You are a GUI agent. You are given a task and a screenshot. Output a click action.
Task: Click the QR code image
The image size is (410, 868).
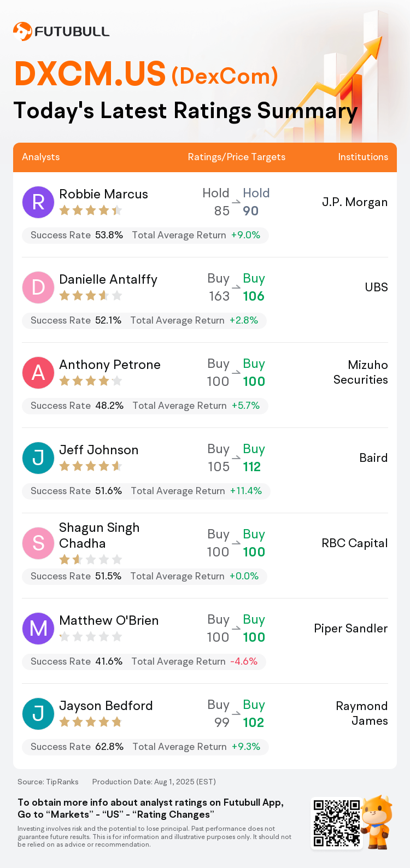coord(337,823)
